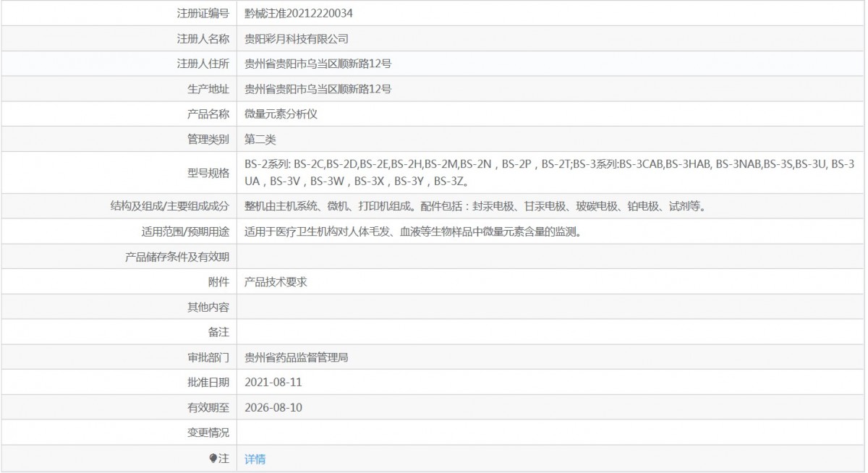Click the bullet icon beside 注
The height and width of the screenshot is (473, 868).
[213, 459]
